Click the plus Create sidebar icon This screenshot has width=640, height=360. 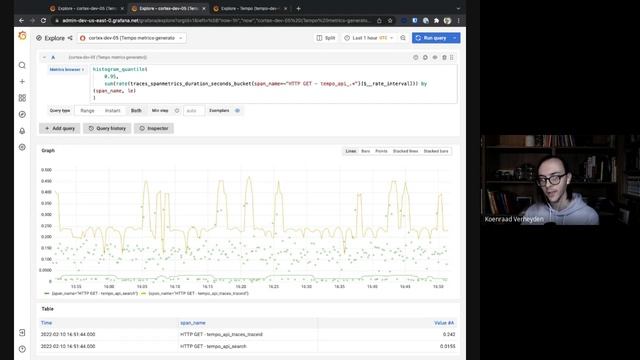pos(22,82)
